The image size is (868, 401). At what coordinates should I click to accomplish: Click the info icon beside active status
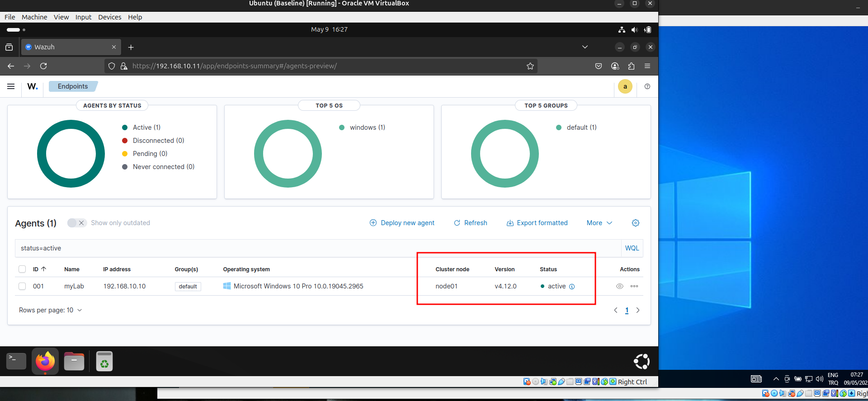tap(572, 287)
